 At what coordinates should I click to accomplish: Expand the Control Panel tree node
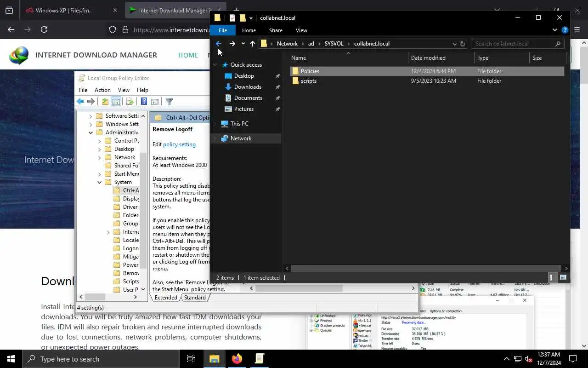[100, 141]
